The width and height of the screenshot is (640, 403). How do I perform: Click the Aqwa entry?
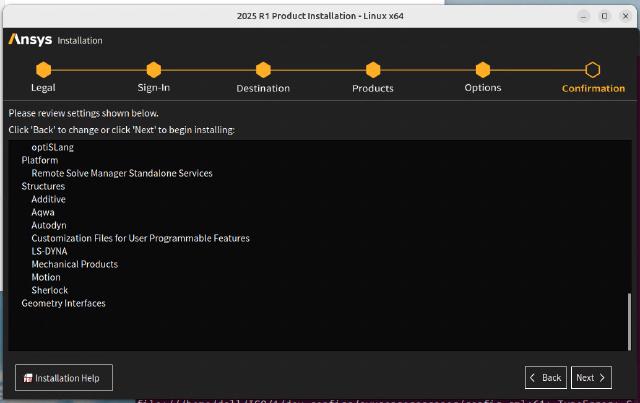click(x=43, y=212)
